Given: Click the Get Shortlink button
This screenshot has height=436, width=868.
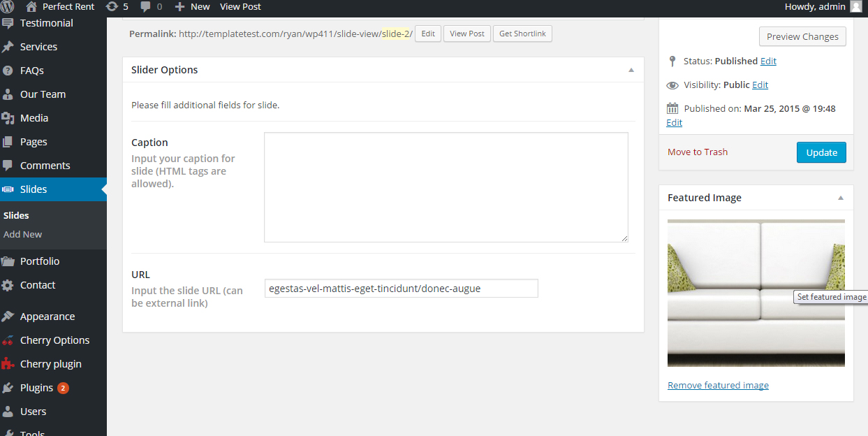Looking at the screenshot, I should coord(522,34).
